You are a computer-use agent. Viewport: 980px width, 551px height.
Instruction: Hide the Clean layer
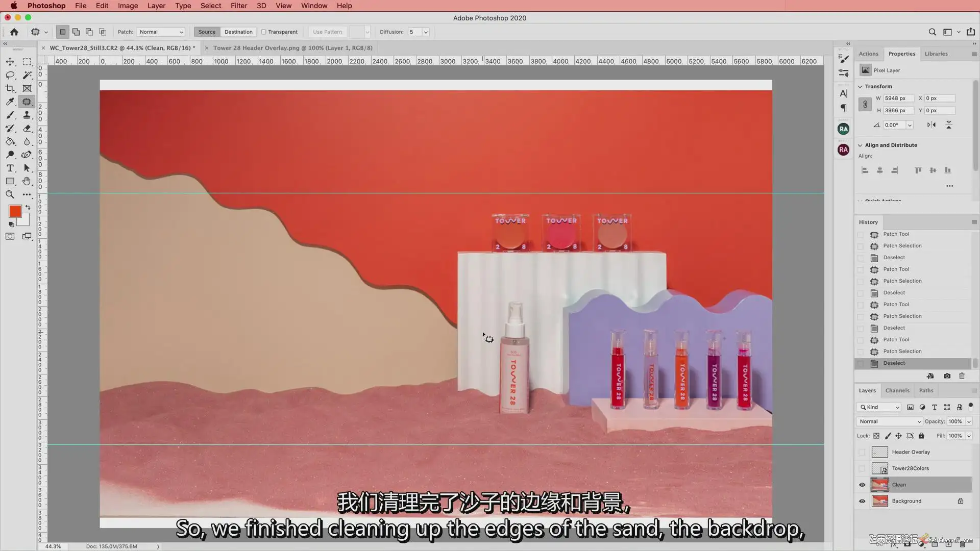point(862,485)
